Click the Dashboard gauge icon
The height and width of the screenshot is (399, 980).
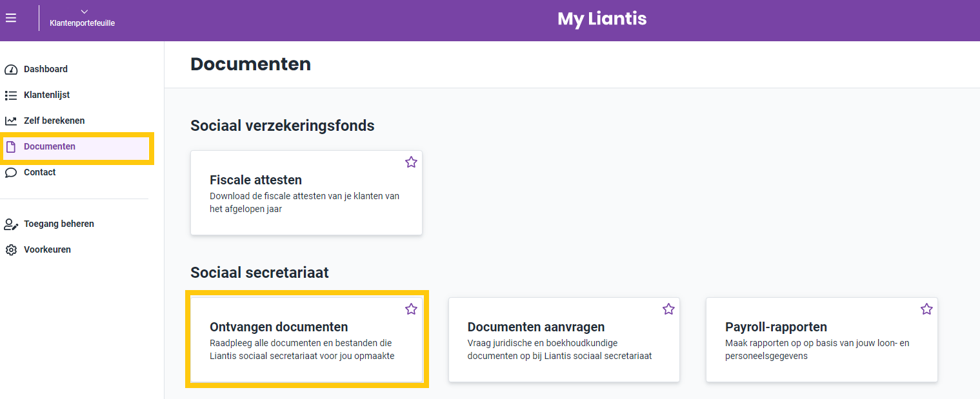11,70
